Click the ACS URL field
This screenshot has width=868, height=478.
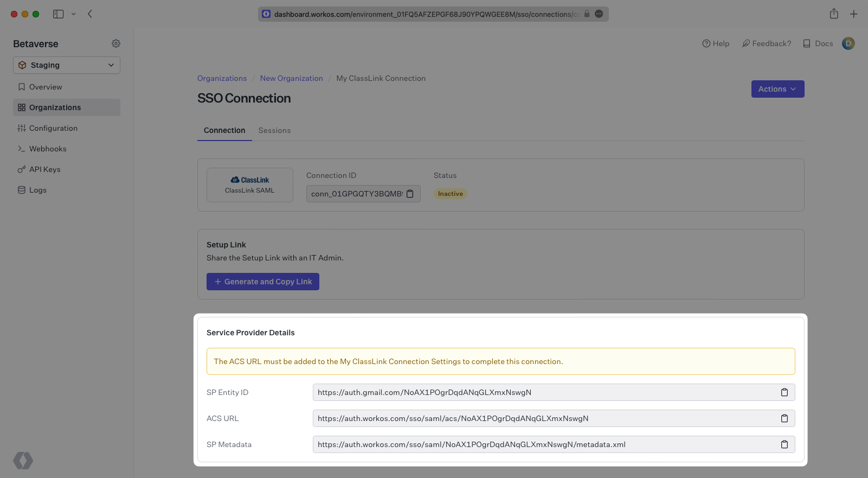click(x=542, y=418)
